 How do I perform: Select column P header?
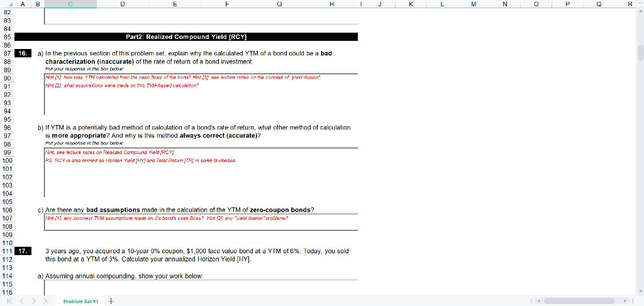[x=568, y=4]
